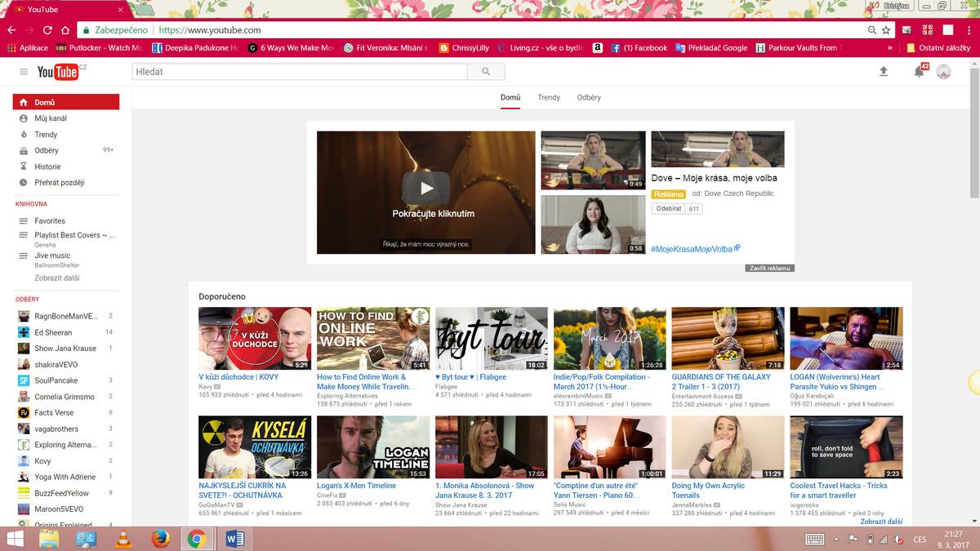
Task: Bookmark page with the star icon
Action: (887, 30)
